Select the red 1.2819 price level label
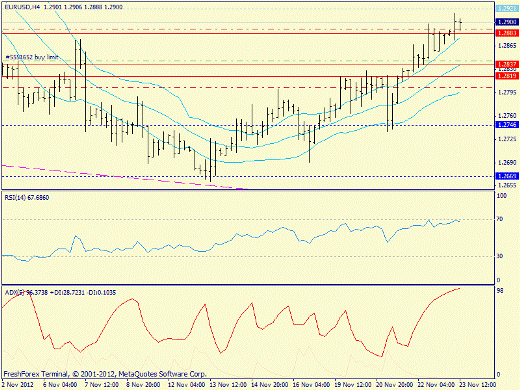 507,76
